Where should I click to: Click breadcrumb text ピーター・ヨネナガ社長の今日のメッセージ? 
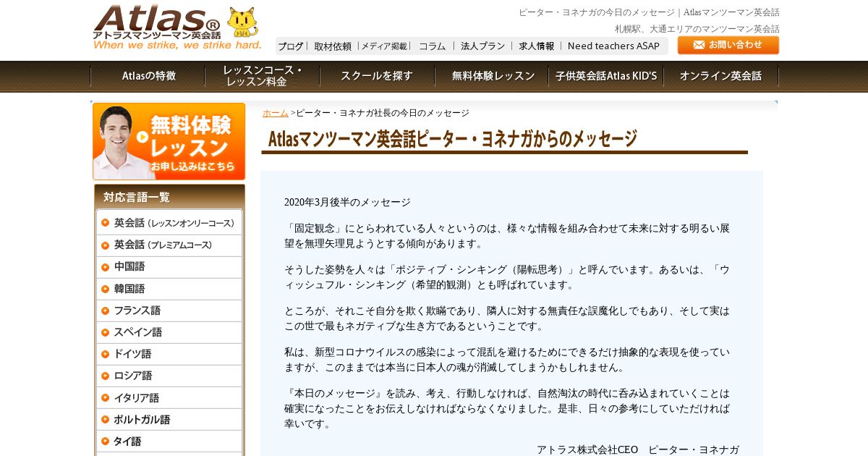tap(383, 113)
